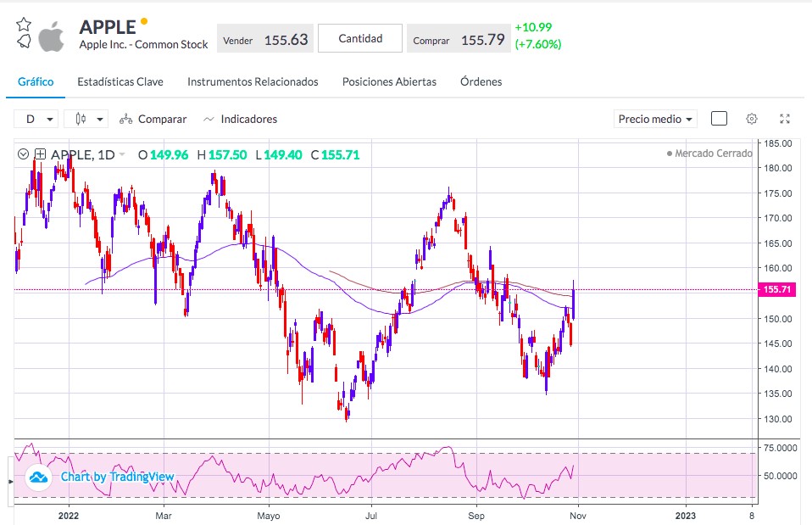Click the 130.00 price axis label
Image resolution: width=812 pixels, height=525 pixels.
[778, 419]
